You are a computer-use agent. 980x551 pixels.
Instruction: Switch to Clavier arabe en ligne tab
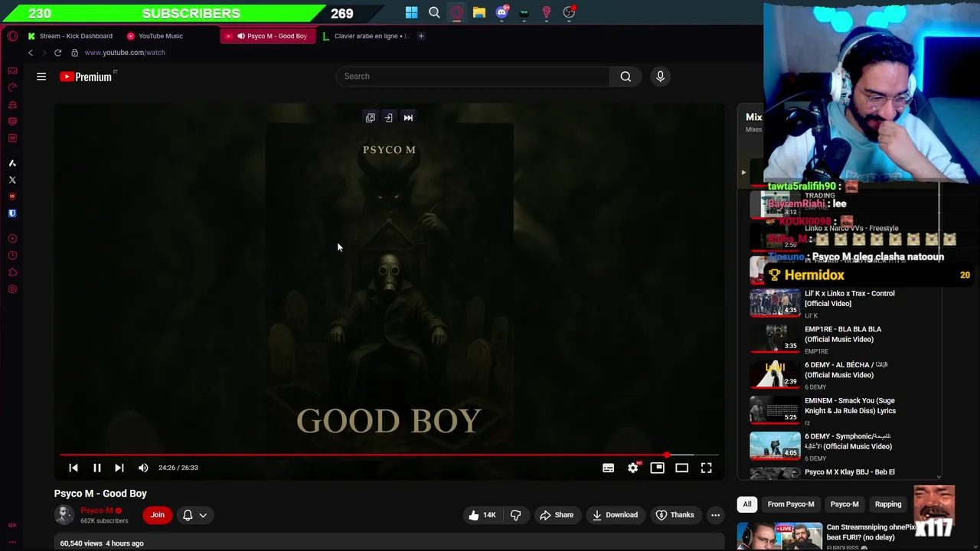[365, 36]
